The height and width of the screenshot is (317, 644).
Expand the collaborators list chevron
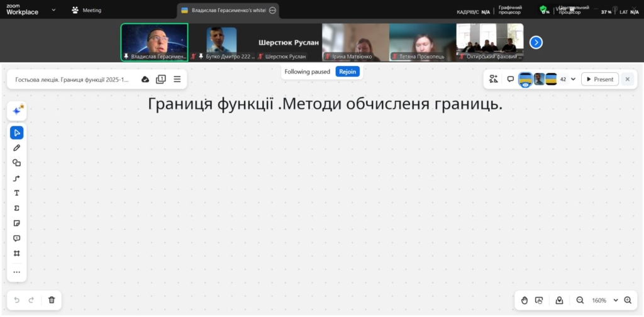pyautogui.click(x=573, y=79)
